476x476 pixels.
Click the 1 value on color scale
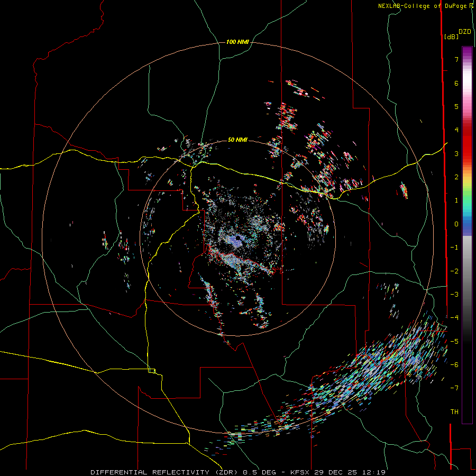(x=456, y=200)
